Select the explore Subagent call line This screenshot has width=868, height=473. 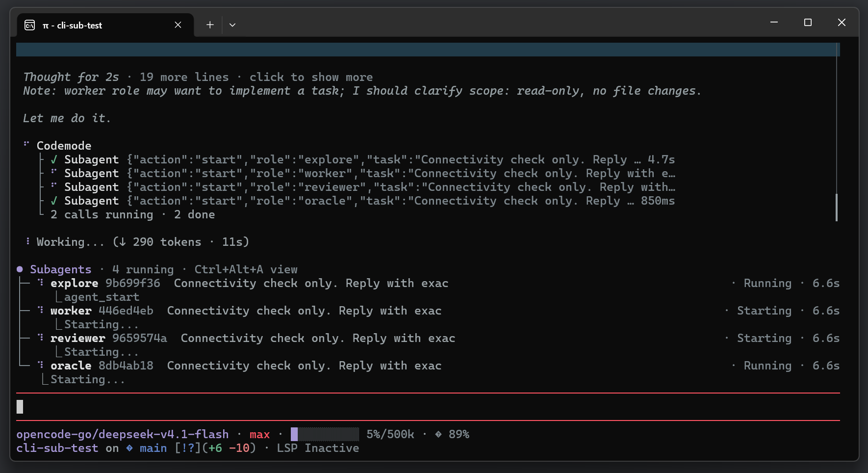pyautogui.click(x=369, y=159)
